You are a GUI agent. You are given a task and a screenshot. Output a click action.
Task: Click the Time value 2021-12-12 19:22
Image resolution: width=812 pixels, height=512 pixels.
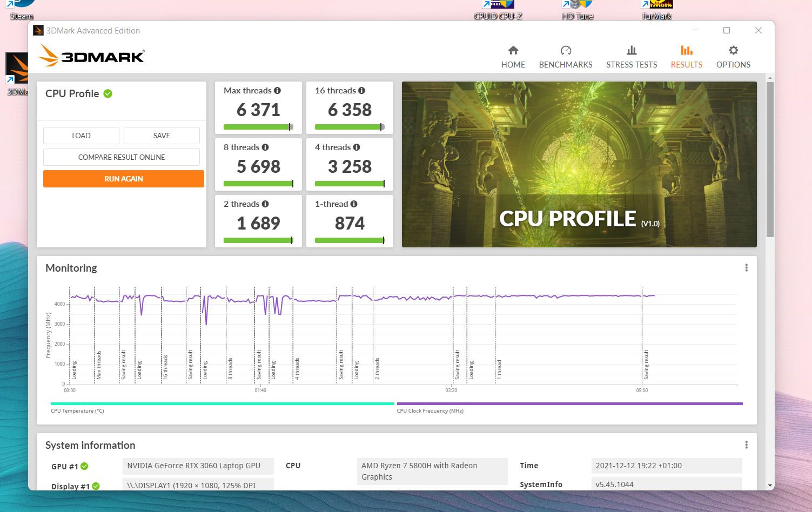pos(667,466)
